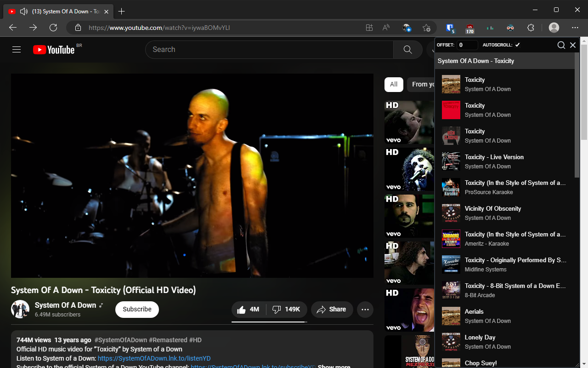Select the All filter chip
The height and width of the screenshot is (368, 588).
pyautogui.click(x=394, y=85)
